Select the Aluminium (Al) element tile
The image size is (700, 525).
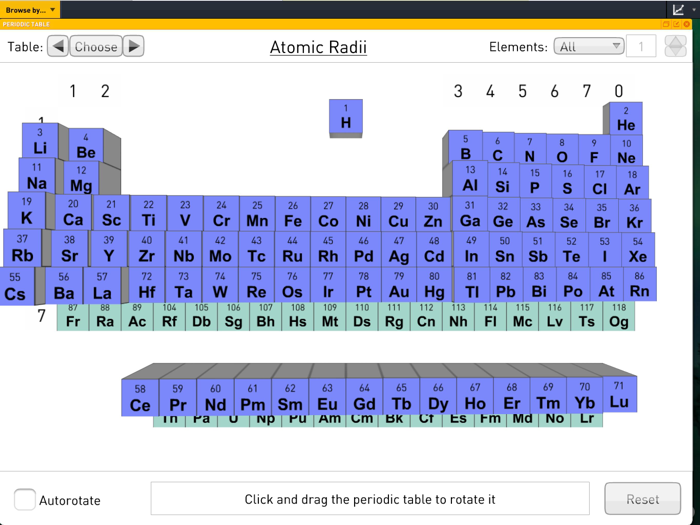coord(470,178)
